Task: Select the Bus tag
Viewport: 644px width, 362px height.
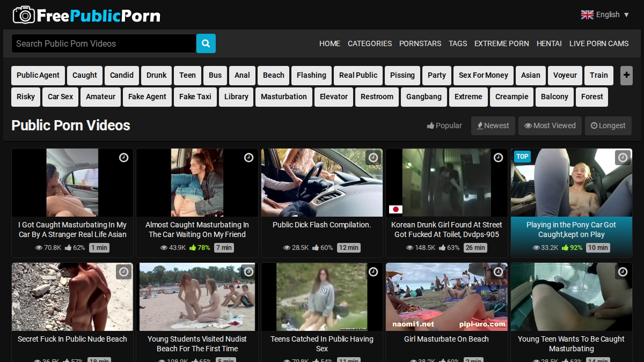Action: (215, 76)
